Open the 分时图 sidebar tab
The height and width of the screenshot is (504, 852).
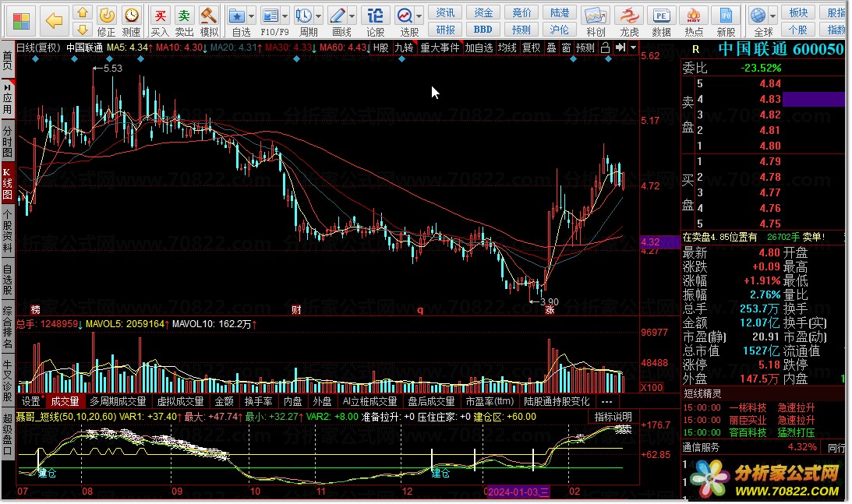pos(8,141)
